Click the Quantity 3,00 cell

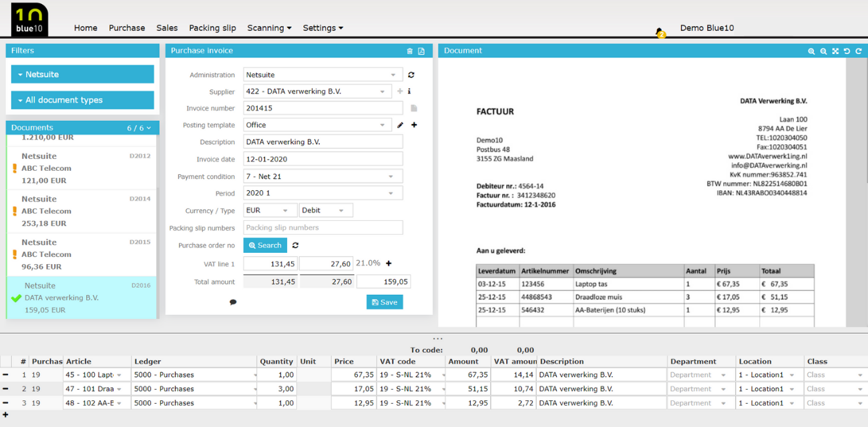point(277,389)
